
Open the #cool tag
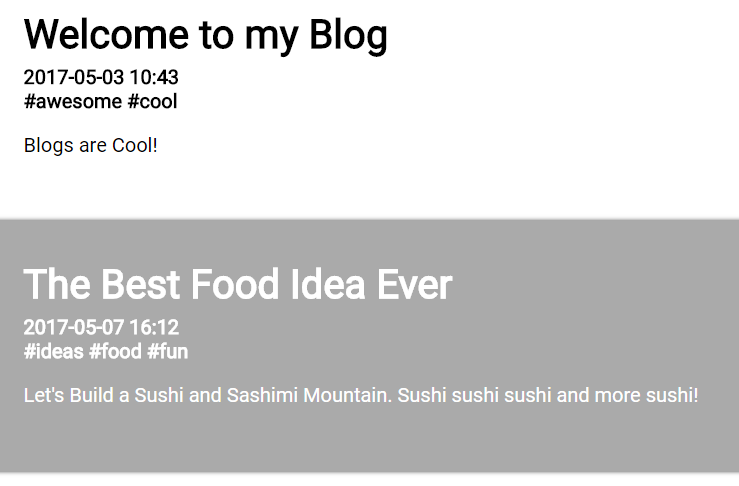click(152, 101)
